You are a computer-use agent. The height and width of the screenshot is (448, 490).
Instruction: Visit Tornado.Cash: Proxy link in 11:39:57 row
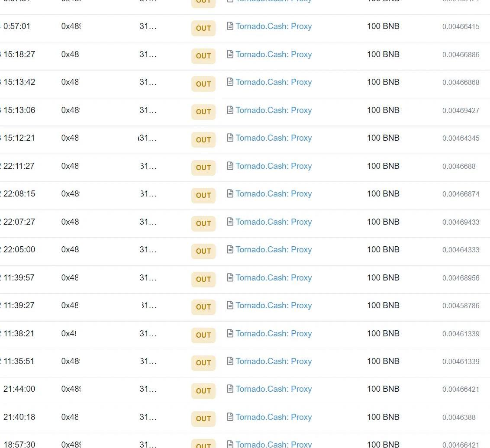pyautogui.click(x=274, y=278)
